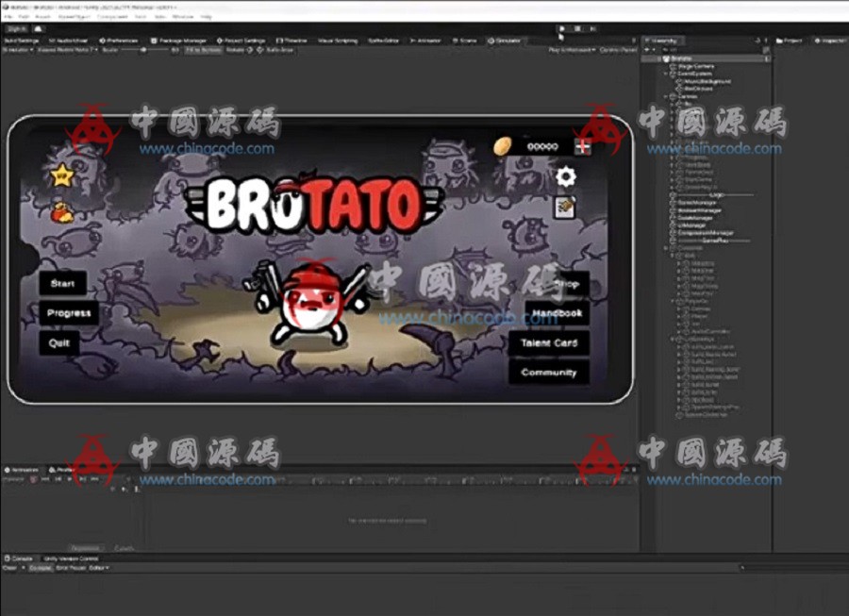This screenshot has width=849, height=616.
Task: Click the settings gear icon in game
Action: 565,176
